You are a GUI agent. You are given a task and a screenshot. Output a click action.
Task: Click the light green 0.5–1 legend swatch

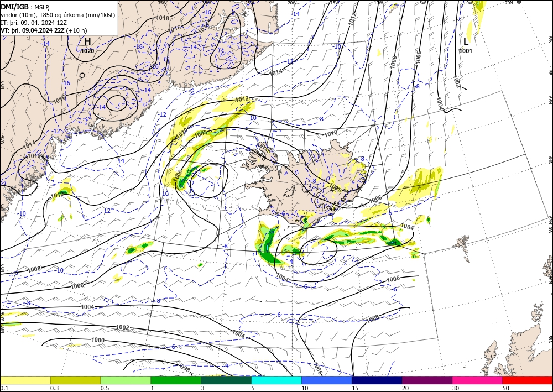pyautogui.click(x=126, y=380)
